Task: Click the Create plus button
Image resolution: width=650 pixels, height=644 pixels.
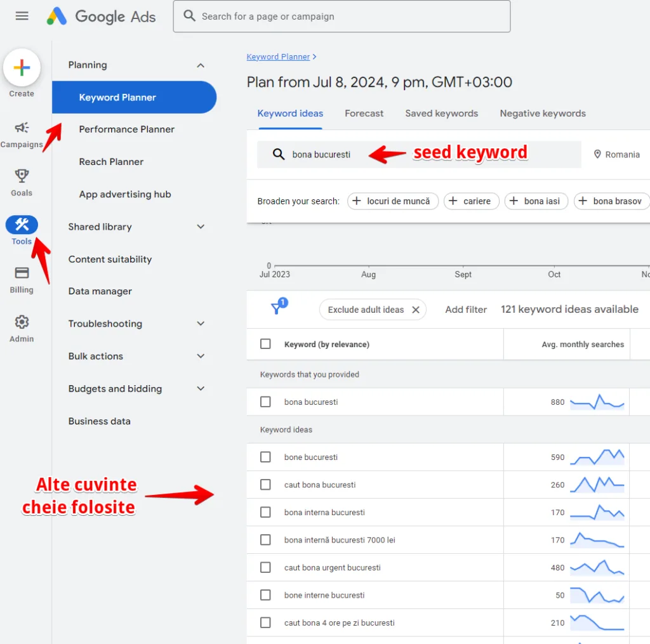Action: [x=22, y=67]
